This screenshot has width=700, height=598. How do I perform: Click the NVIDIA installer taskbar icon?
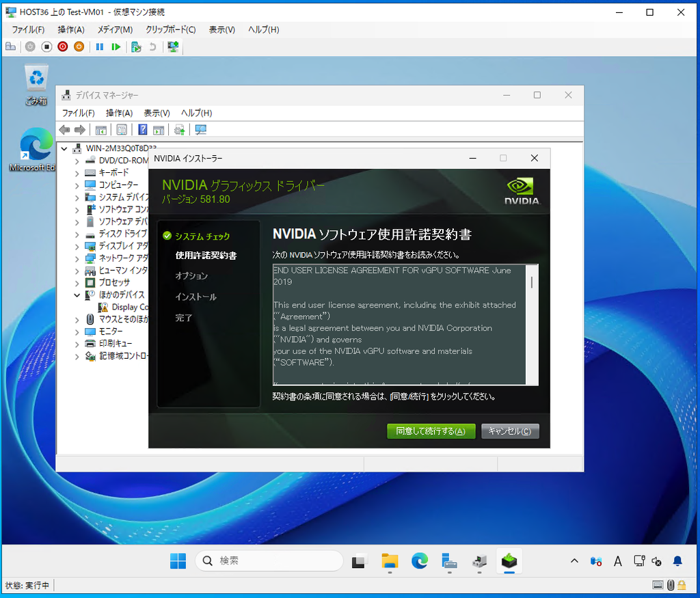(x=509, y=561)
